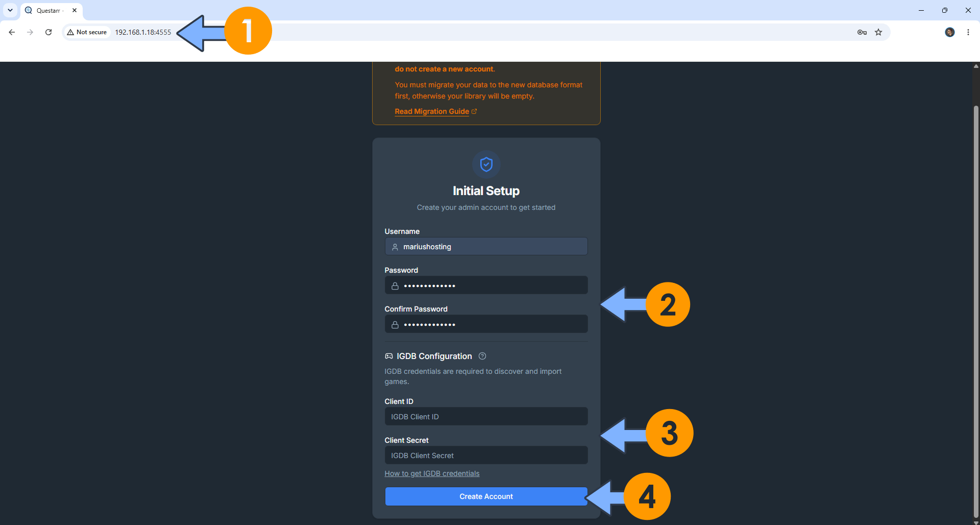
Task: Open the Chrome profile avatar
Action: coord(950,32)
